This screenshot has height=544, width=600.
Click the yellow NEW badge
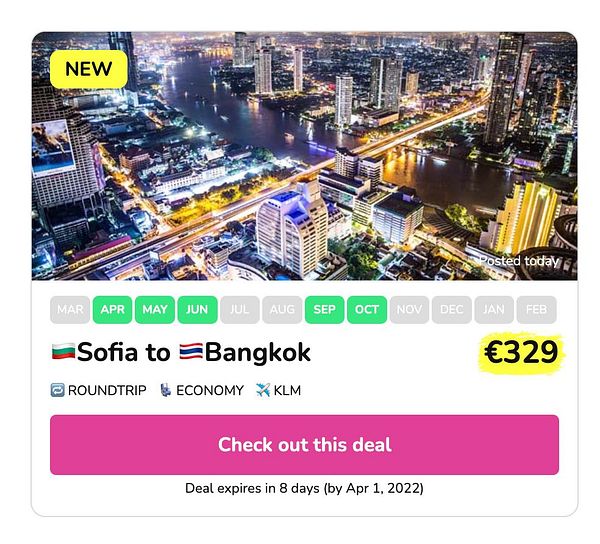89,69
